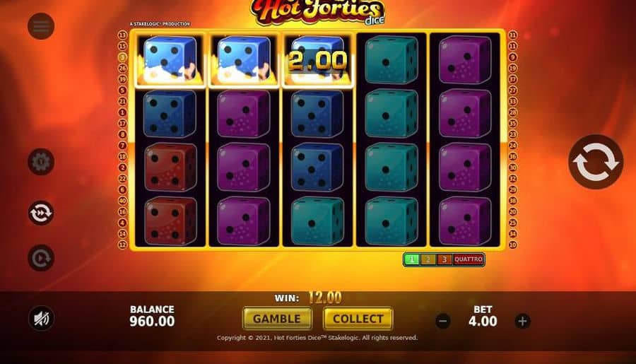
Task: Toggle the muted sound speaker icon
Action: click(x=41, y=318)
